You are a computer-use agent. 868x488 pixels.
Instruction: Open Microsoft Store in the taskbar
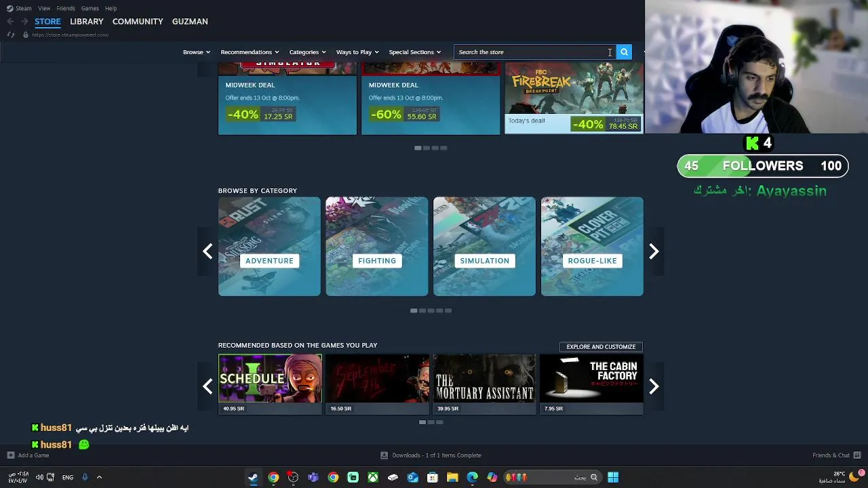coord(433,477)
